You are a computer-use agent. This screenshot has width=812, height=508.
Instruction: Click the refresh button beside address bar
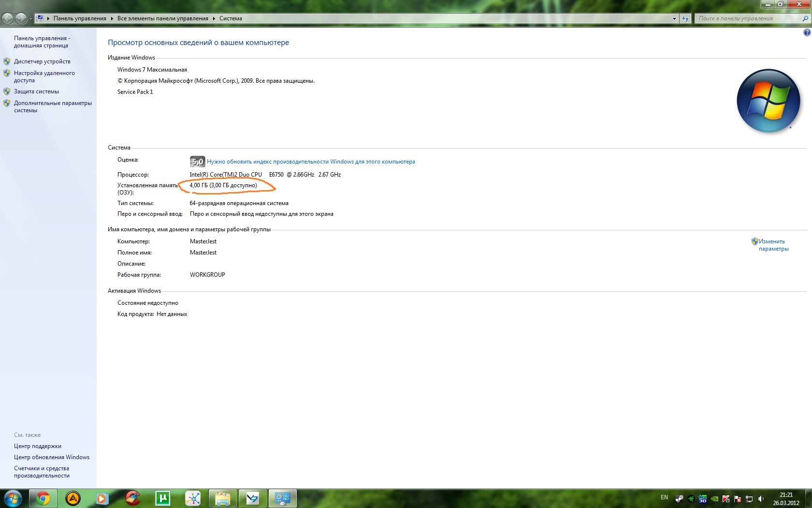coord(685,18)
